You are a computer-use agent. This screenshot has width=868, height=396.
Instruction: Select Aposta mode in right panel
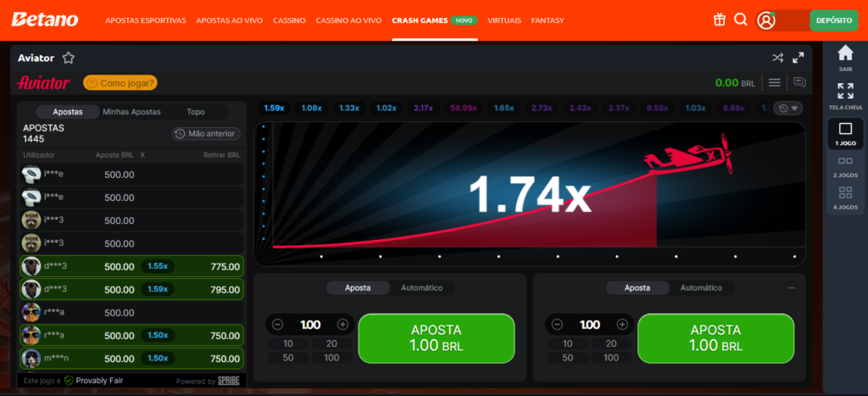pyautogui.click(x=637, y=288)
